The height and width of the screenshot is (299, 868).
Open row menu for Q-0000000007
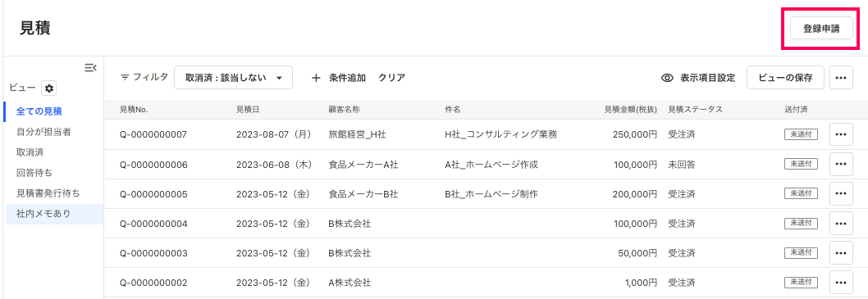(x=841, y=134)
